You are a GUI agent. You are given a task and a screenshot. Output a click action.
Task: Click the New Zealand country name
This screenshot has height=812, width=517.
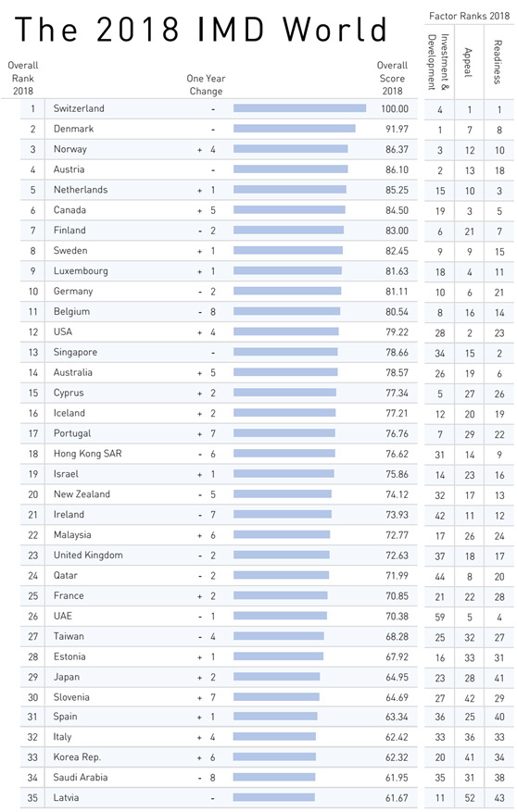pyautogui.click(x=82, y=494)
